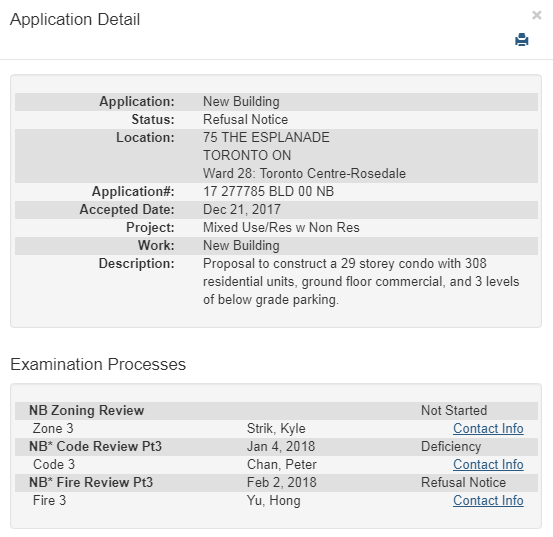Screen dimensions: 553x537
Task: Select the NB* Code Review Pt3 row
Action: pos(276,446)
